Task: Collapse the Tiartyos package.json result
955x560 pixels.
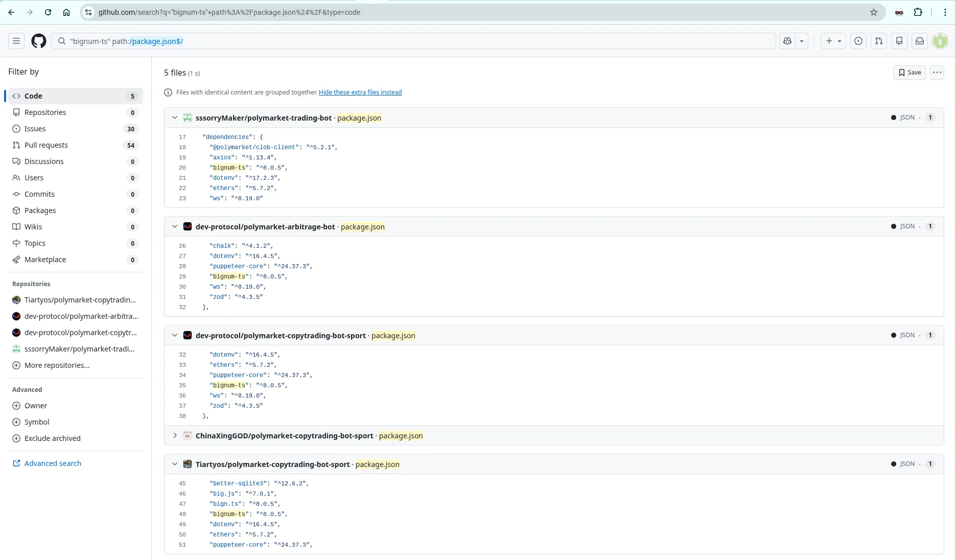Action: click(175, 464)
